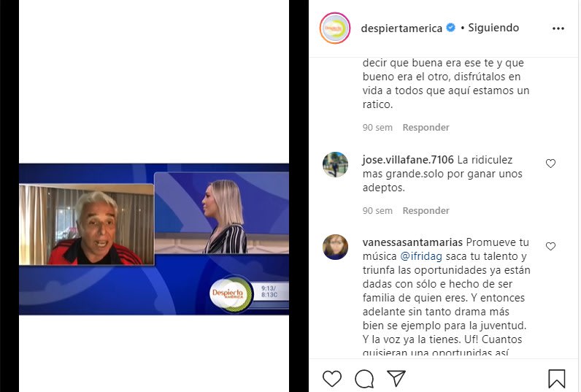Screen dimensions: 581x392
Task: Reply to the first comment ending in ratico
Action: click(x=426, y=128)
